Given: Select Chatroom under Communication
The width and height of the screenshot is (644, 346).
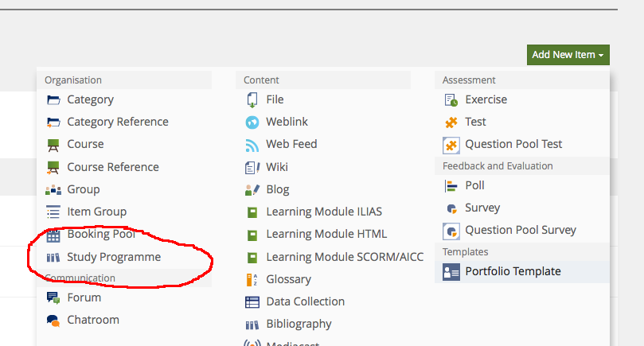Looking at the screenshot, I should coord(92,320).
